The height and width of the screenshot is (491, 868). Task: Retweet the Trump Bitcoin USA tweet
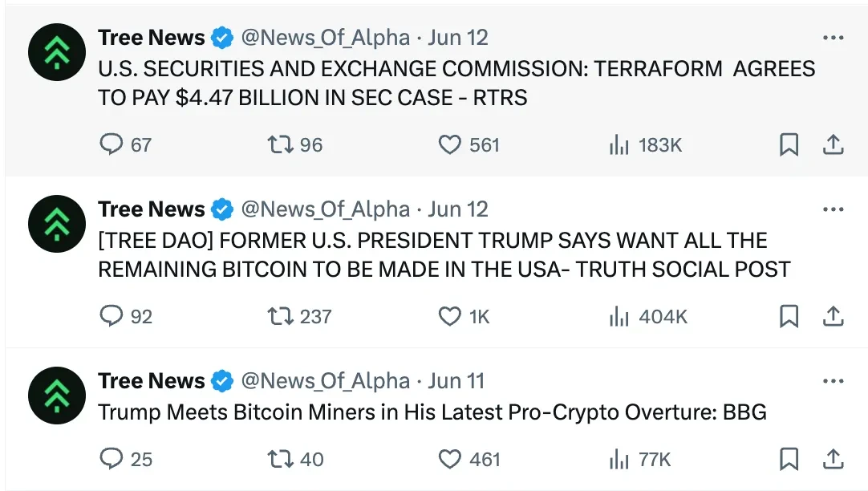[280, 316]
